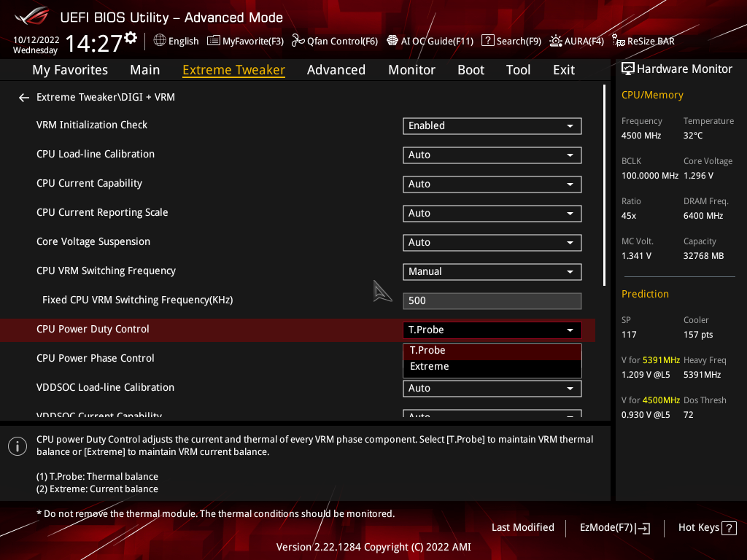Click the AURA(F4) label
This screenshot has width=747, height=560.
point(584,42)
